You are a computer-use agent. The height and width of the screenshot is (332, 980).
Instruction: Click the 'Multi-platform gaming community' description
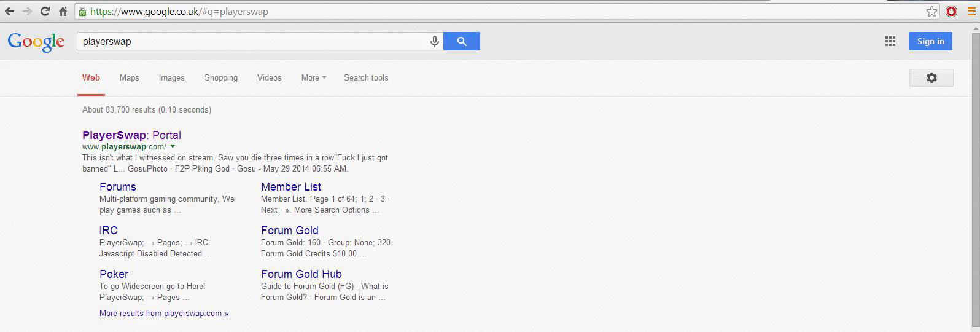point(167,205)
